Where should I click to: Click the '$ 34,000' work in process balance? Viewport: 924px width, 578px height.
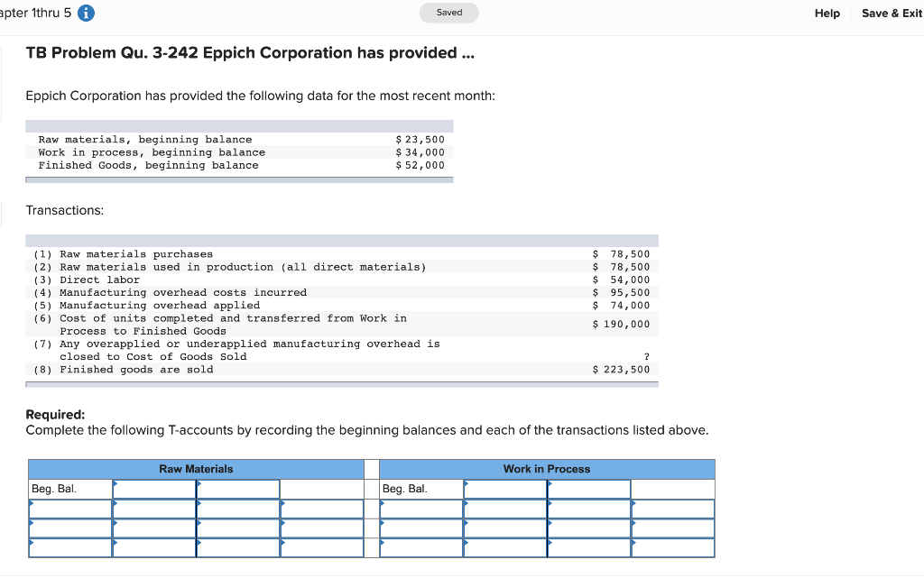pyautogui.click(x=420, y=152)
